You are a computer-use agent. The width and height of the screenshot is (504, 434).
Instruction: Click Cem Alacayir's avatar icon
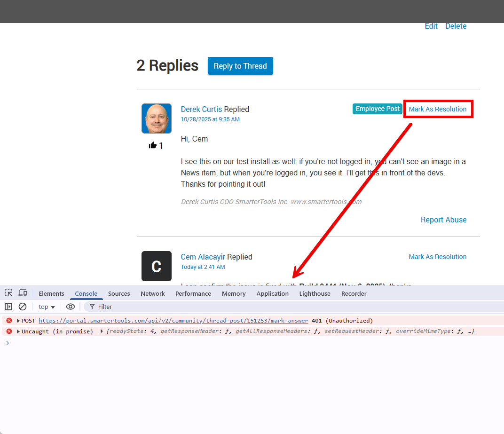point(157,266)
